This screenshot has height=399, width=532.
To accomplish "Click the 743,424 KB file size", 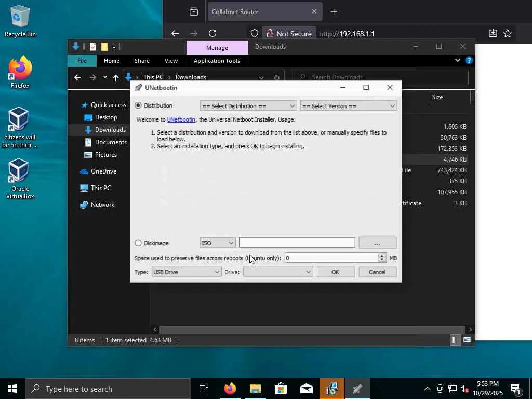I will point(452,170).
